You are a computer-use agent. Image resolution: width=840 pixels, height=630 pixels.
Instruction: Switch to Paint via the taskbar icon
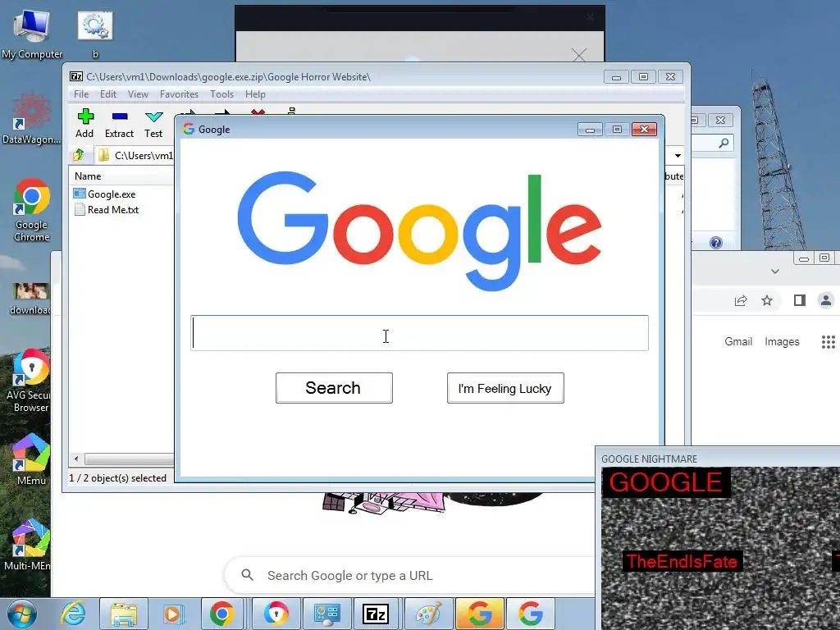pos(428,614)
